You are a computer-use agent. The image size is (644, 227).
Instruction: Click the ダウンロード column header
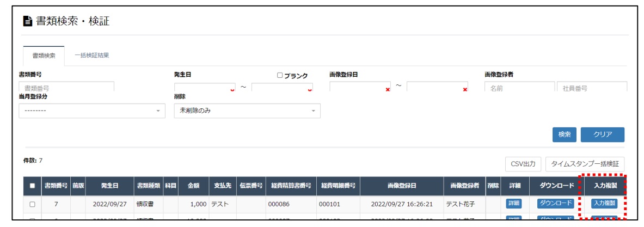(x=556, y=186)
